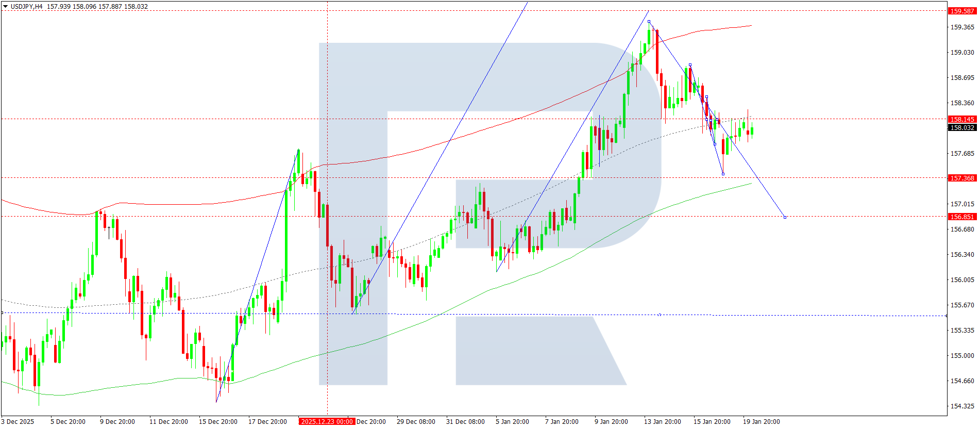
Task: Click the 159.365 price scale value
Action: coord(962,27)
